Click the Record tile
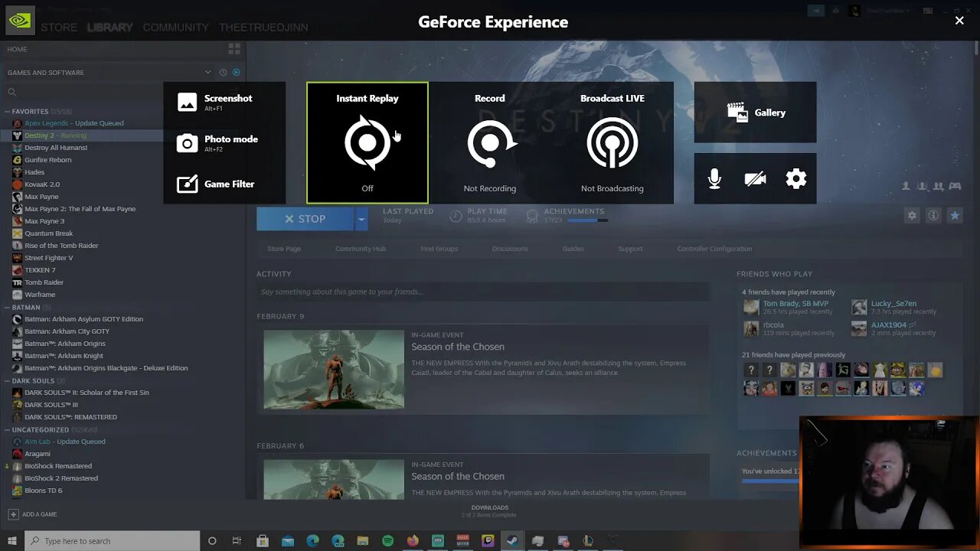The width and height of the screenshot is (980, 551). tap(490, 143)
